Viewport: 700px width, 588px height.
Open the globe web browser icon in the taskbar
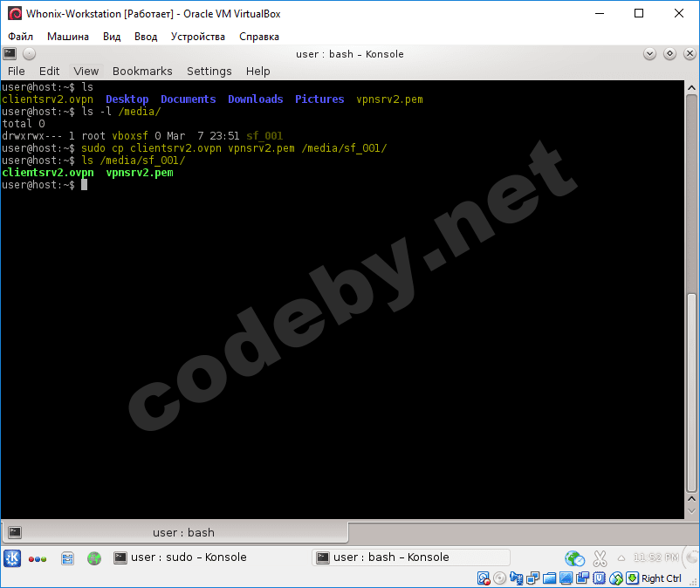(93, 558)
